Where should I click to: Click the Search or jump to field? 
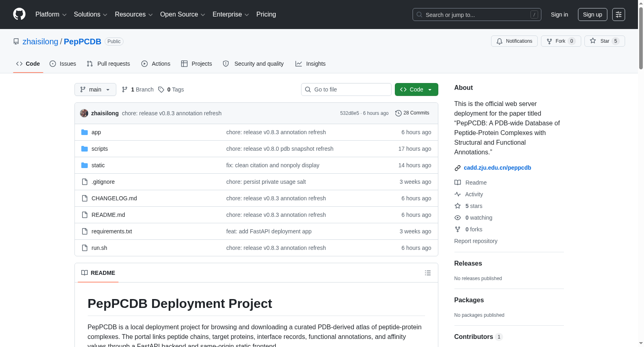(477, 15)
